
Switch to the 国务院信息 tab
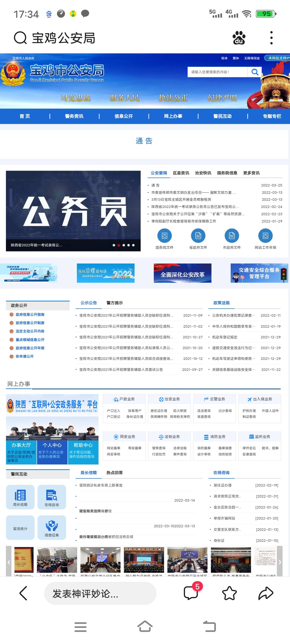coord(227,173)
